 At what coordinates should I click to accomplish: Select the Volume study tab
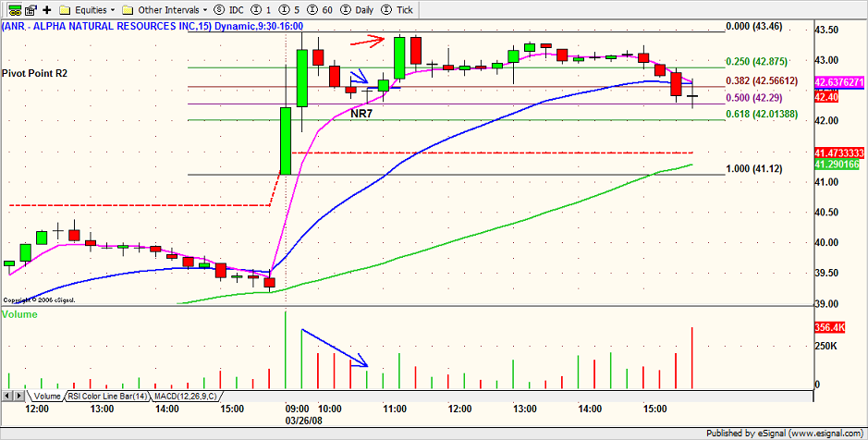[x=46, y=397]
